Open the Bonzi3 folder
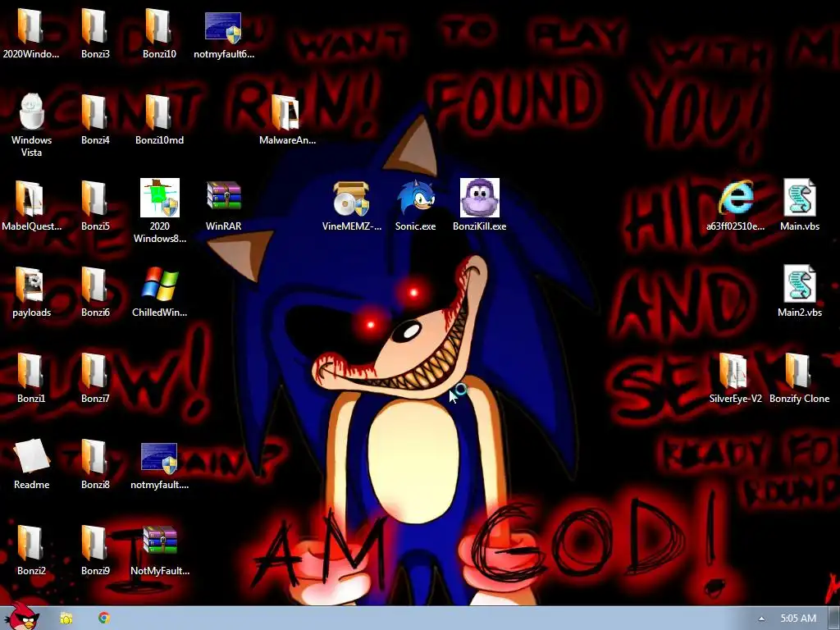 (x=95, y=27)
